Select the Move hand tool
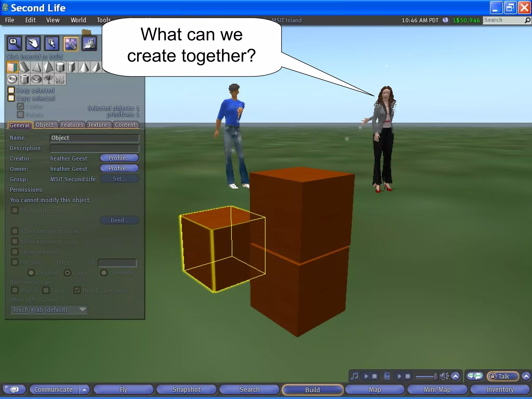This screenshot has width=532, height=399. 33,43
